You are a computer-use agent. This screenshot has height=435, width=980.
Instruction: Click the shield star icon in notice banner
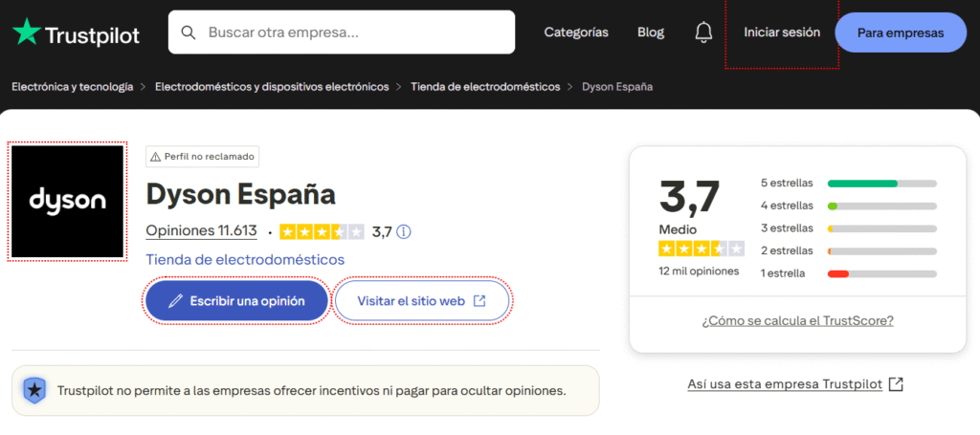tap(35, 390)
